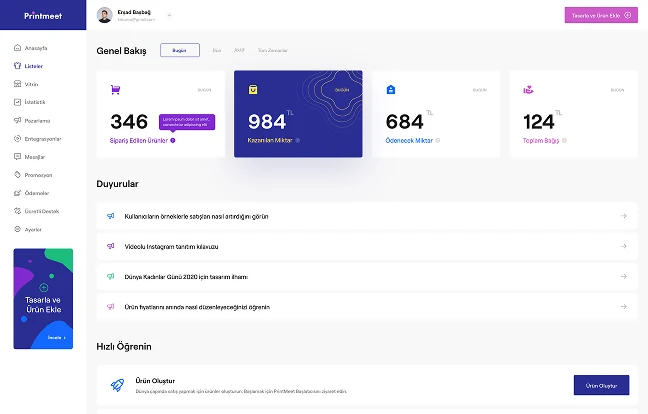The width and height of the screenshot is (648, 414).
Task: Expand the user profile dropdown chevron
Action: click(x=169, y=15)
